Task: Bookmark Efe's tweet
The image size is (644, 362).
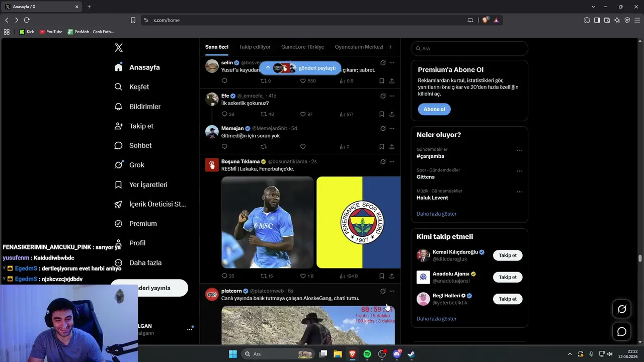Action: click(382, 114)
